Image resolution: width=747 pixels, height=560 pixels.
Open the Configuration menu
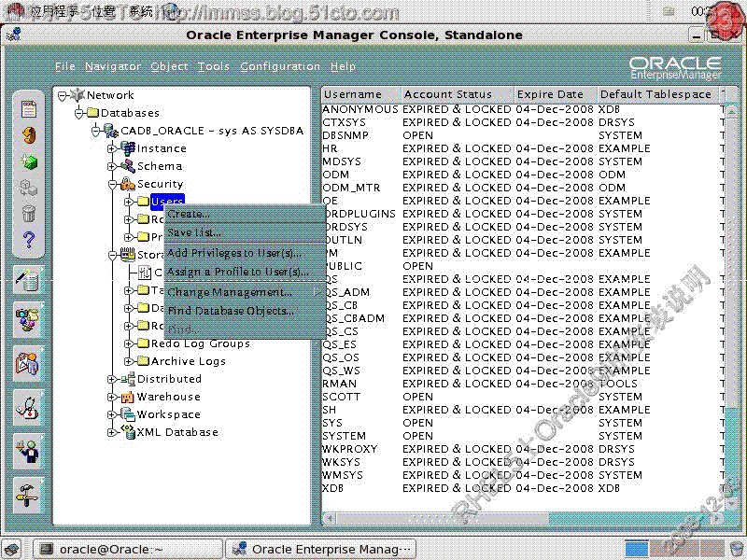pyautogui.click(x=280, y=66)
